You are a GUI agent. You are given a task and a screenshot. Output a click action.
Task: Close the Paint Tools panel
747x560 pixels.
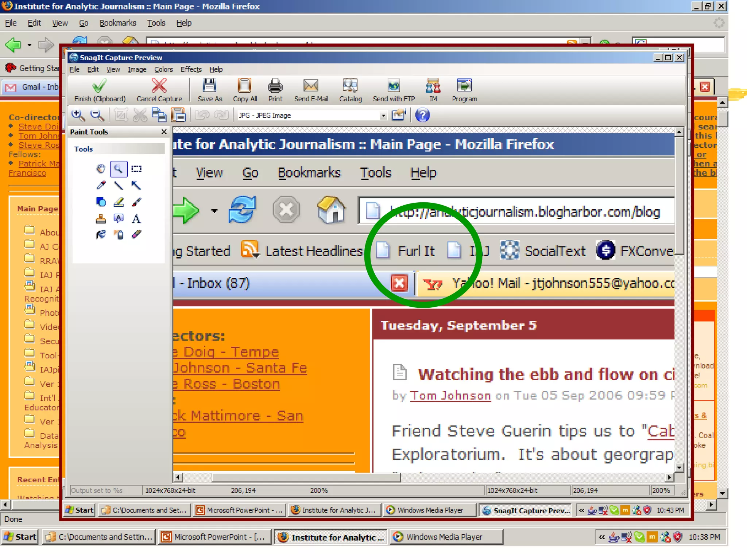click(x=164, y=132)
